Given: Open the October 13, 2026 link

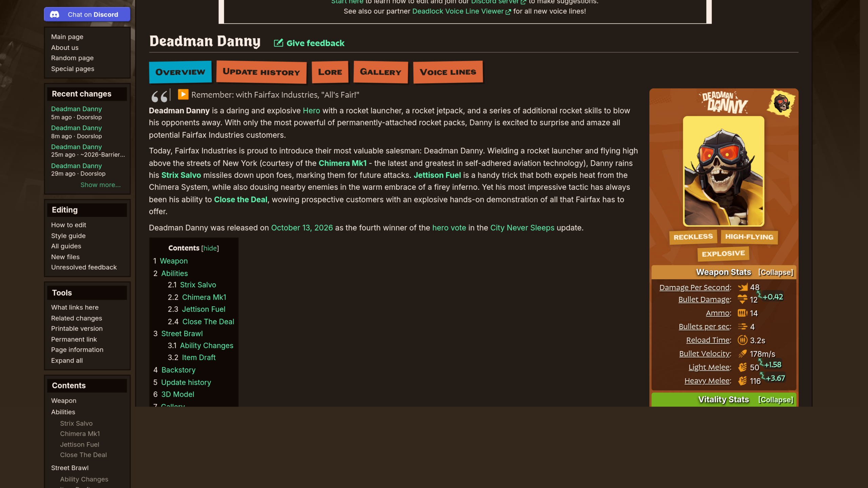Looking at the screenshot, I should (x=302, y=228).
